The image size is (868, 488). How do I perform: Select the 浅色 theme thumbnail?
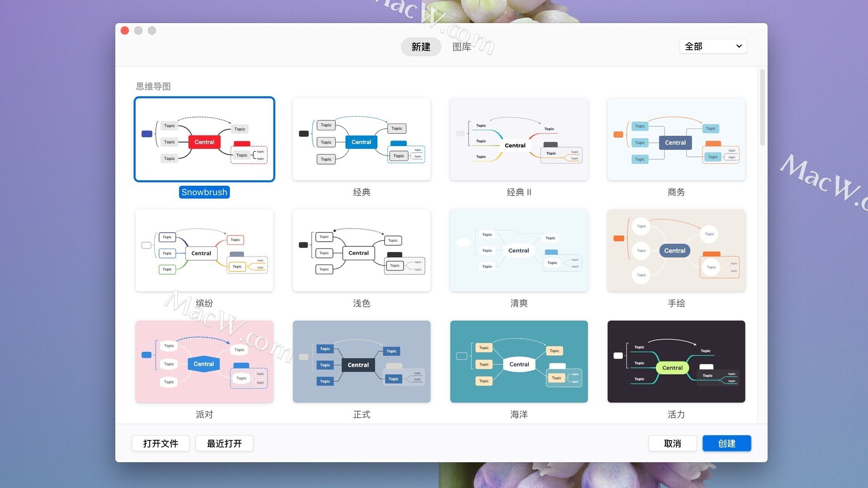click(x=362, y=250)
